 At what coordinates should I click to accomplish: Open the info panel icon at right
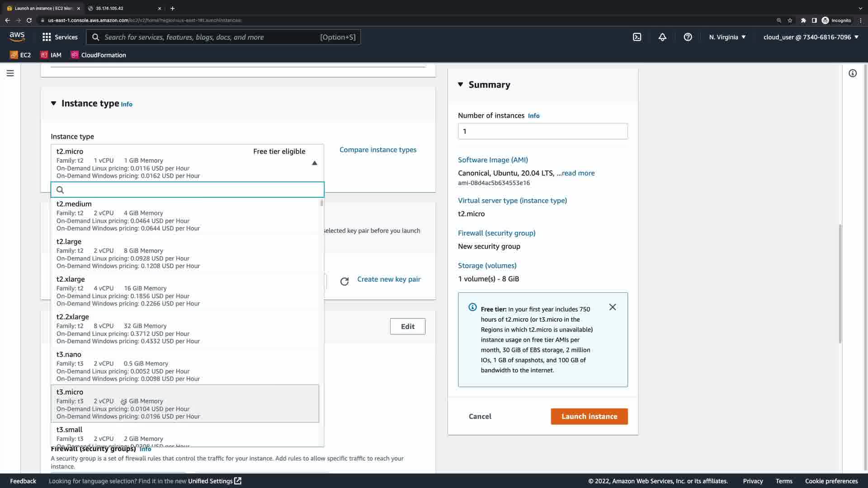pos(853,73)
